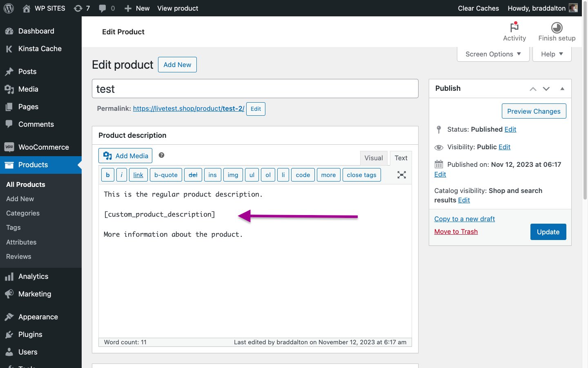The image size is (588, 368).
Task: Move Publish panel down with arrow
Action: pos(546,89)
